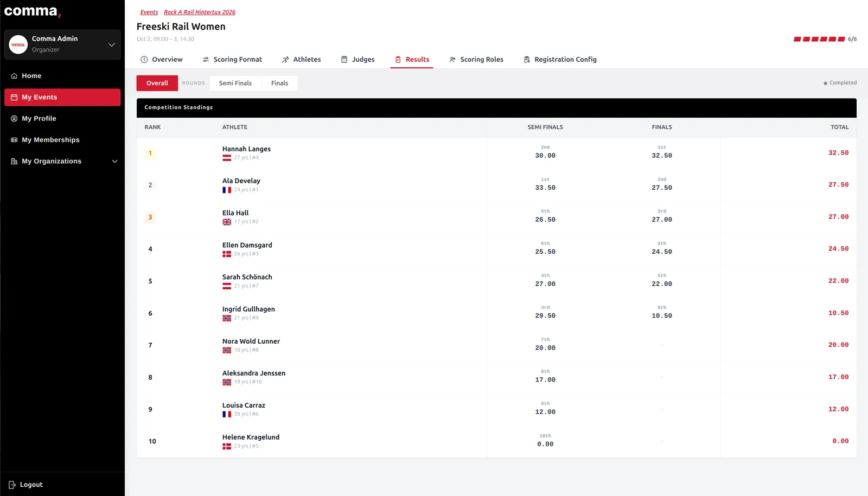The image size is (868, 496).
Task: Click the Scoring Roles user icon
Action: pyautogui.click(x=452, y=60)
